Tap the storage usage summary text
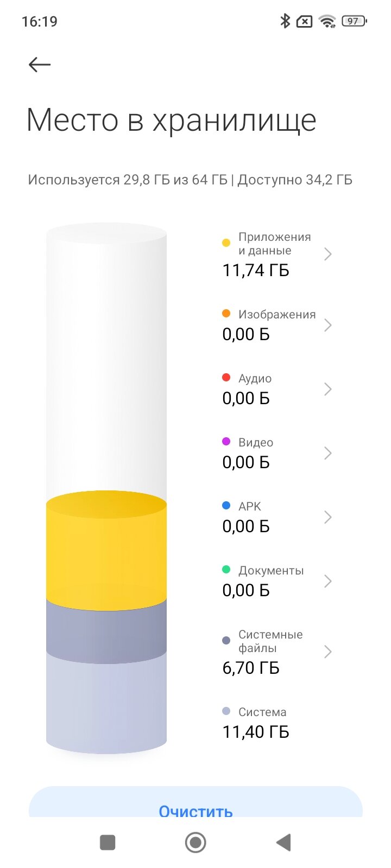Viewport: 391px width, 868px height. click(190, 180)
